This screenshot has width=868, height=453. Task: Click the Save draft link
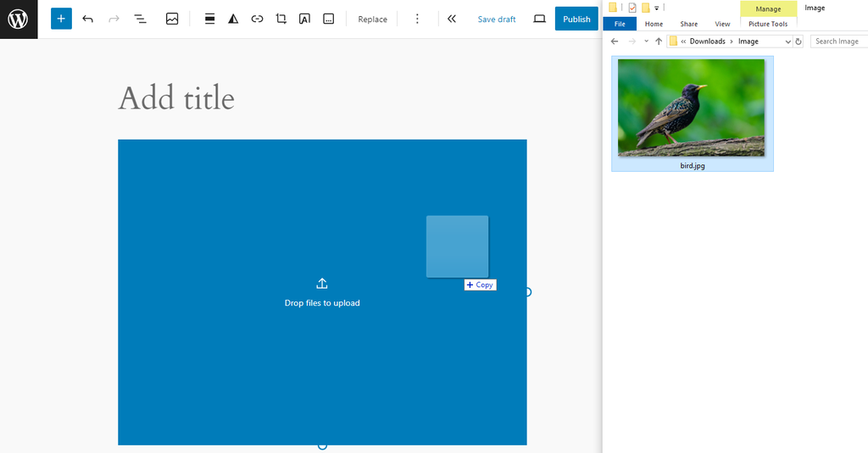pos(496,19)
